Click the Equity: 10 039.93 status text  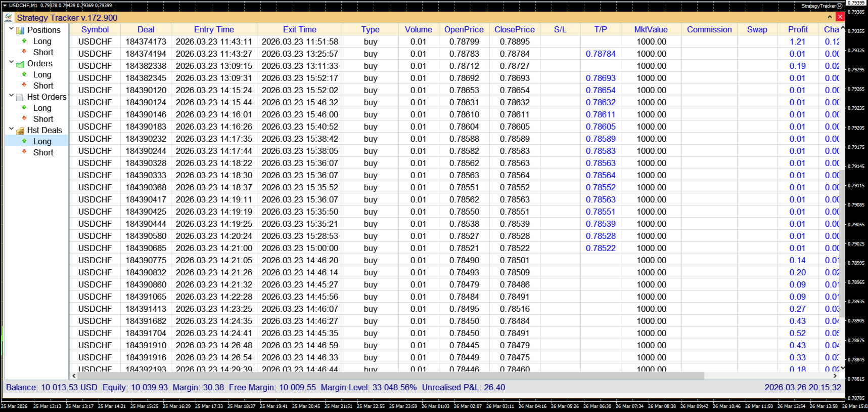[x=135, y=387]
